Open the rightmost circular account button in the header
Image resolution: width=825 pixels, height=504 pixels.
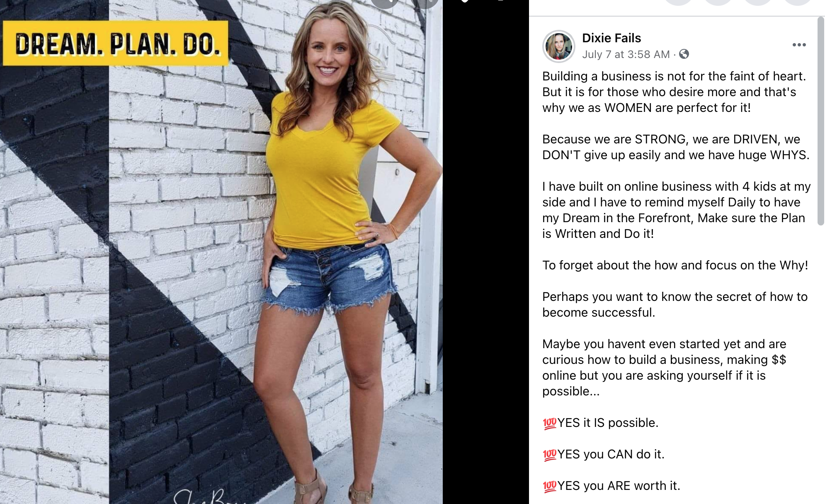(x=797, y=2)
